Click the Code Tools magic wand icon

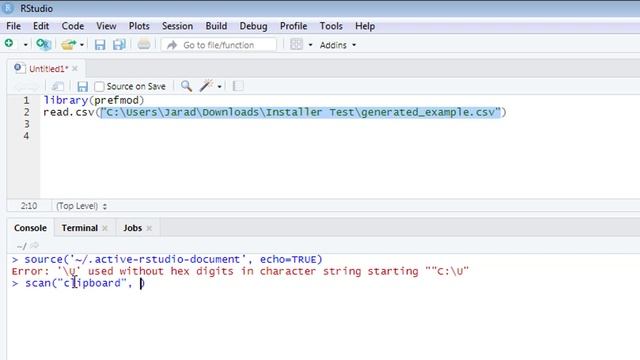coord(206,86)
